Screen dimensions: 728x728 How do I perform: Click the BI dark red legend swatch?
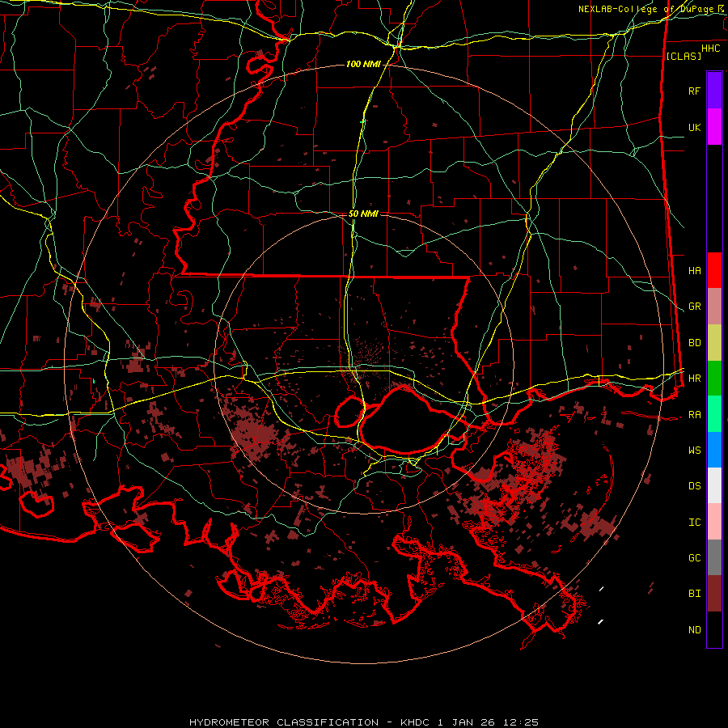[714, 594]
